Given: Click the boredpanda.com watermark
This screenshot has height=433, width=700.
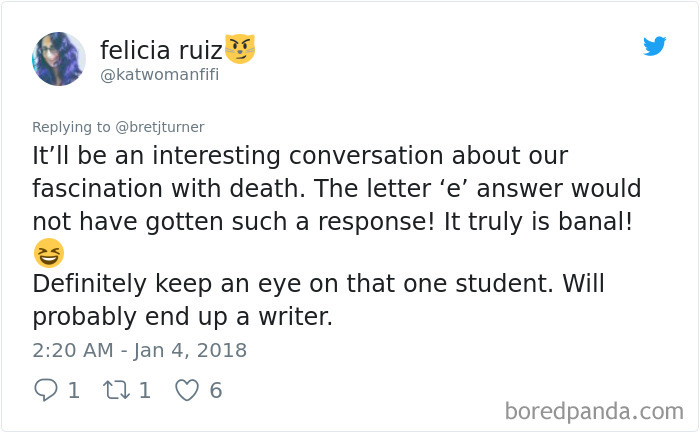Looking at the screenshot, I should click(593, 410).
